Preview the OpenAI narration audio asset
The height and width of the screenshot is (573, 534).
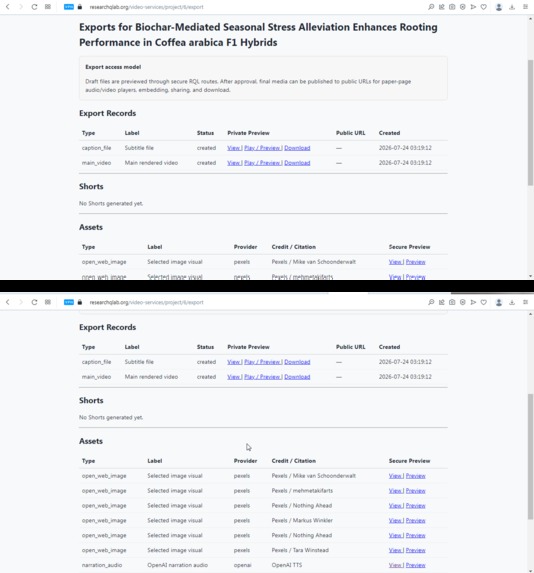(416, 565)
